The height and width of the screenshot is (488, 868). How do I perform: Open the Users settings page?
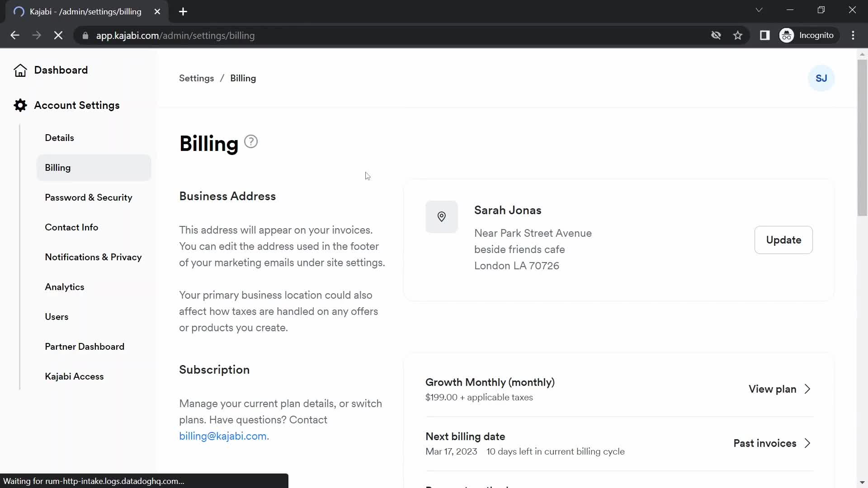[57, 317]
